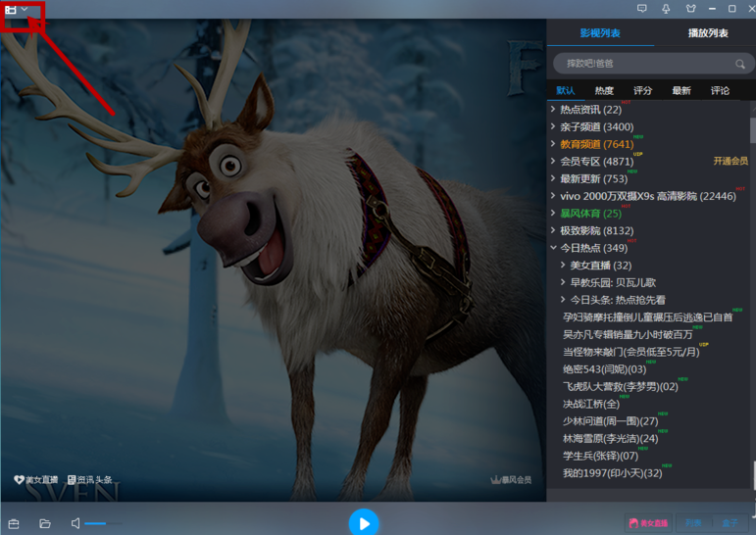Select 孕妇骑摩托撞倒儿童碾压后逃逸已自首 item
Viewport: 756px width, 535px height.
tap(648, 317)
